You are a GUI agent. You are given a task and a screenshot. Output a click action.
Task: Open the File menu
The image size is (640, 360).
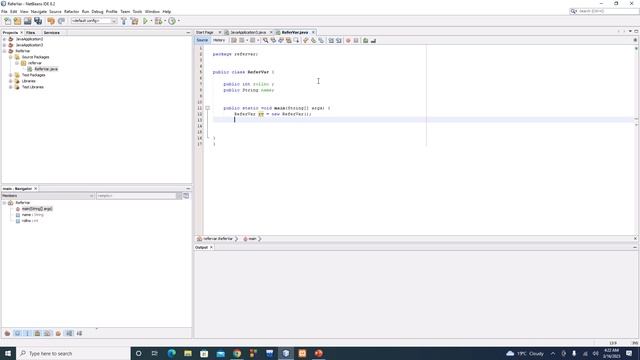[4, 11]
